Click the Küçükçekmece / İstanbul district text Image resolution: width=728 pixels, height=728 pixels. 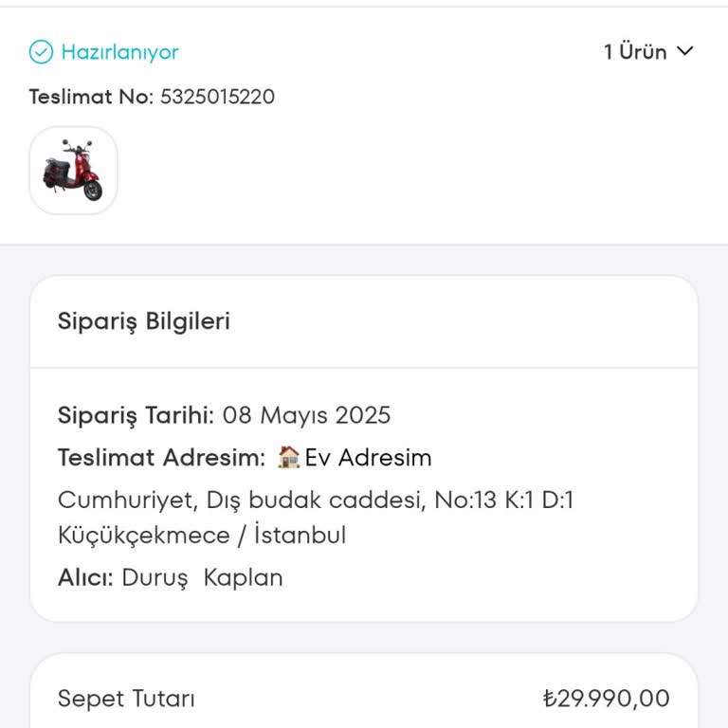click(202, 536)
